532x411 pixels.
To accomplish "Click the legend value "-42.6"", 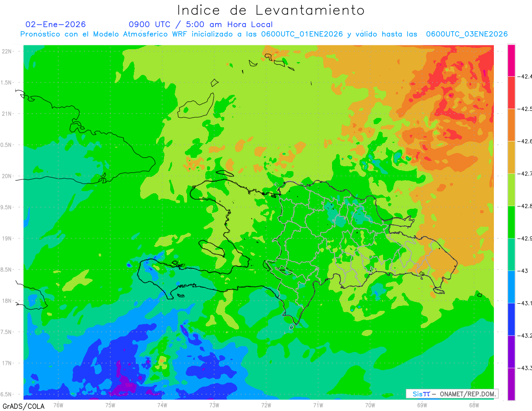I will point(524,141).
